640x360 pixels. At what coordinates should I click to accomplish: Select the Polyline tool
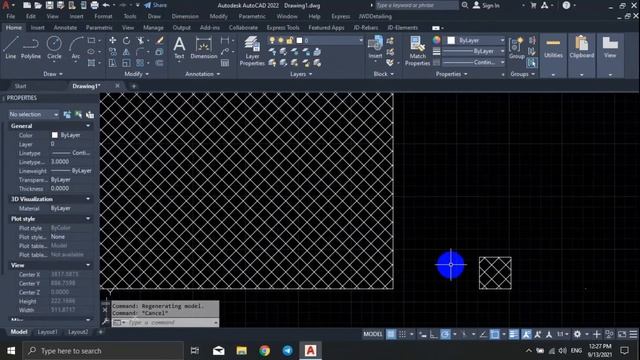point(31,47)
